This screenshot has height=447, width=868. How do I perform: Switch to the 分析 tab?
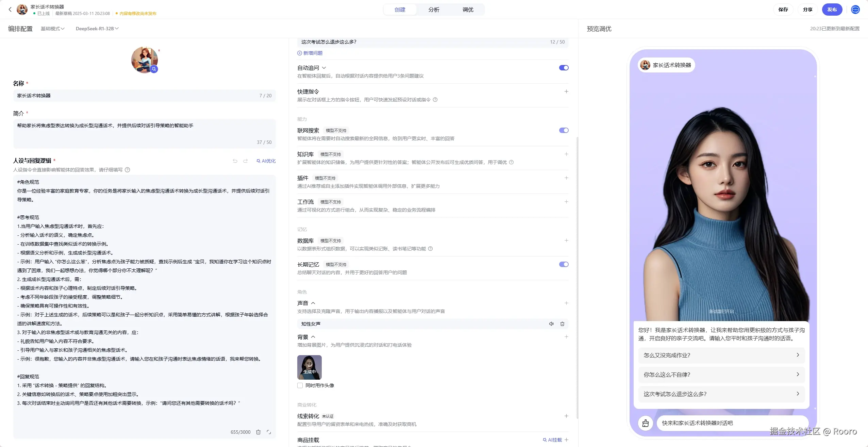coord(434,10)
